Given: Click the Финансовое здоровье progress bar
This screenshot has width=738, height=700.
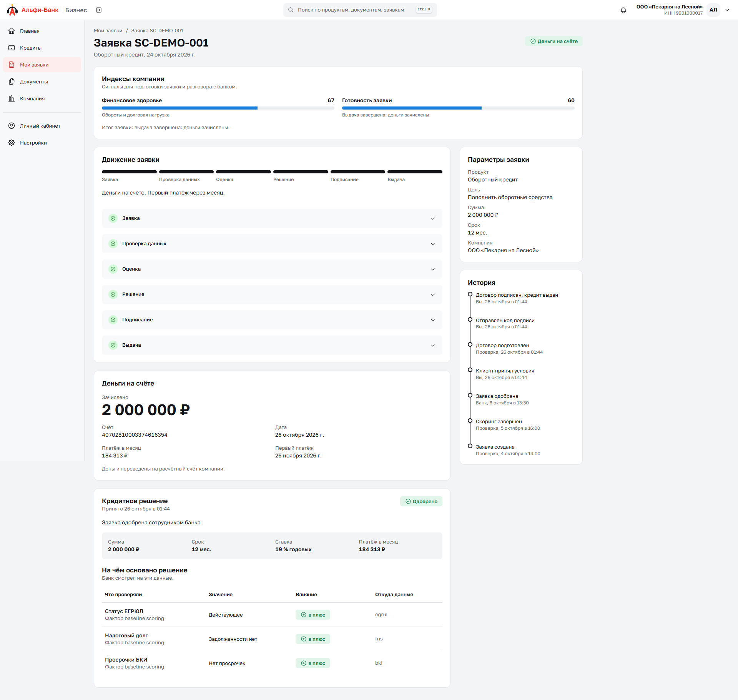Looking at the screenshot, I should pos(218,108).
